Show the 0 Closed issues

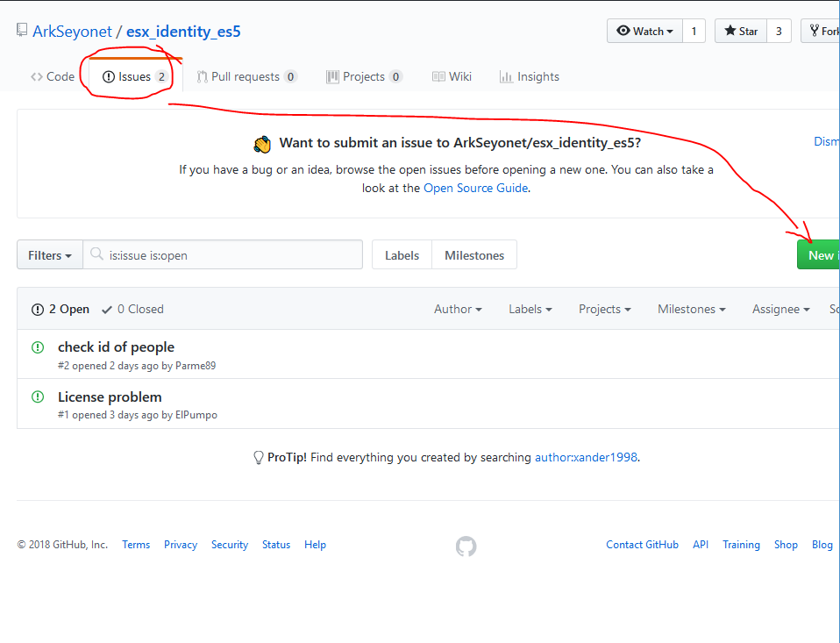(133, 309)
